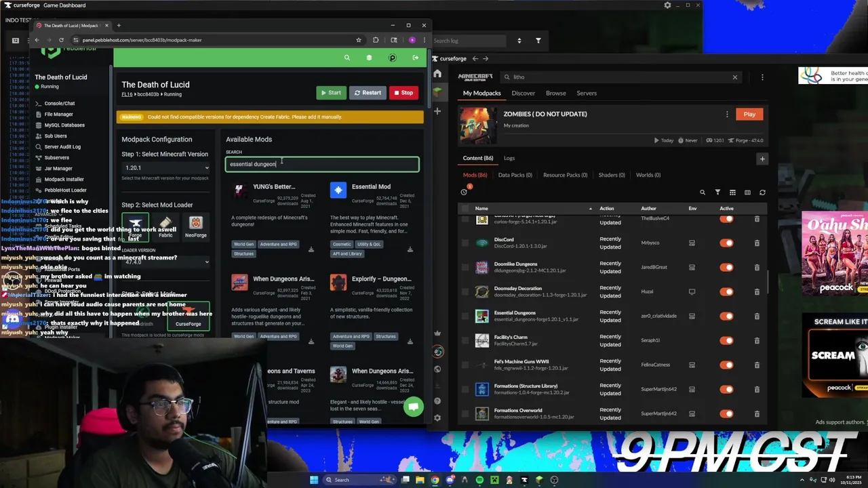
Task: Go forward with CurseForge forward arrow
Action: pos(486,59)
